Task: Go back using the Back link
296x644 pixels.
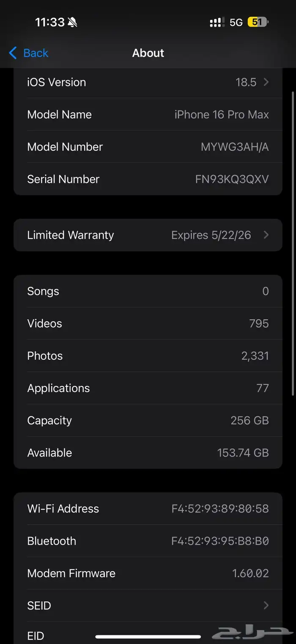Action: tap(36, 53)
